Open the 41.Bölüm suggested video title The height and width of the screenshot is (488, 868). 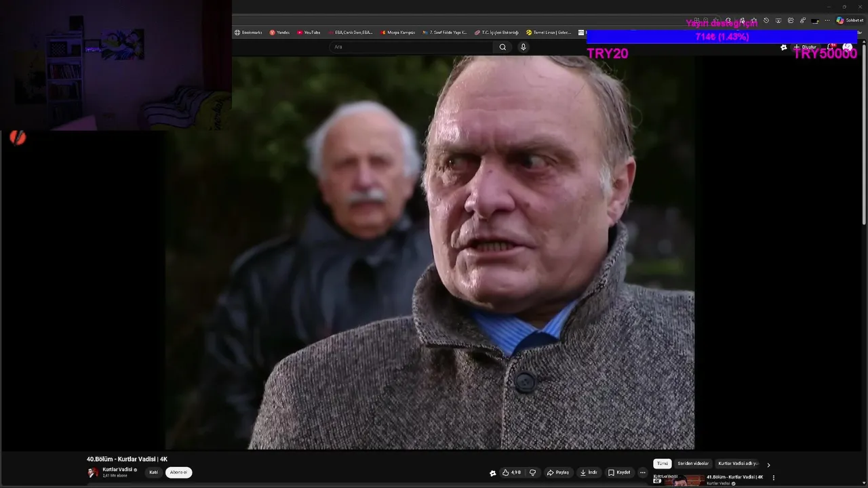[x=734, y=477]
